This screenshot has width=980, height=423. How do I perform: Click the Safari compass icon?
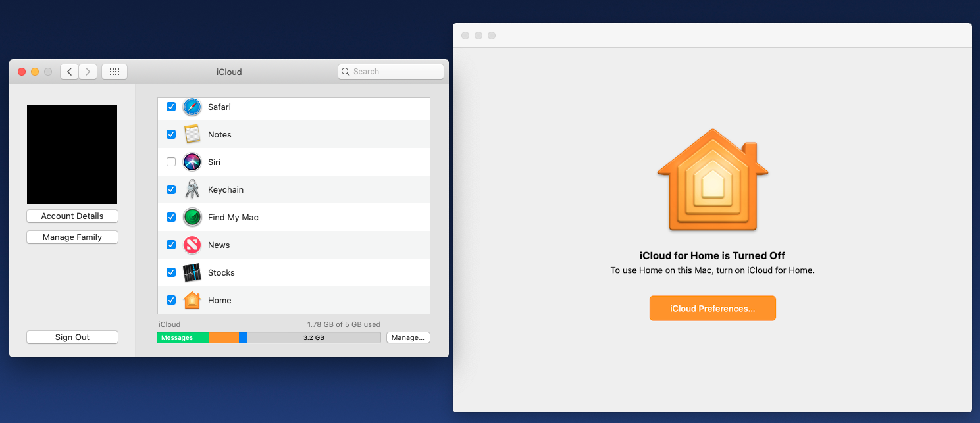click(x=192, y=107)
